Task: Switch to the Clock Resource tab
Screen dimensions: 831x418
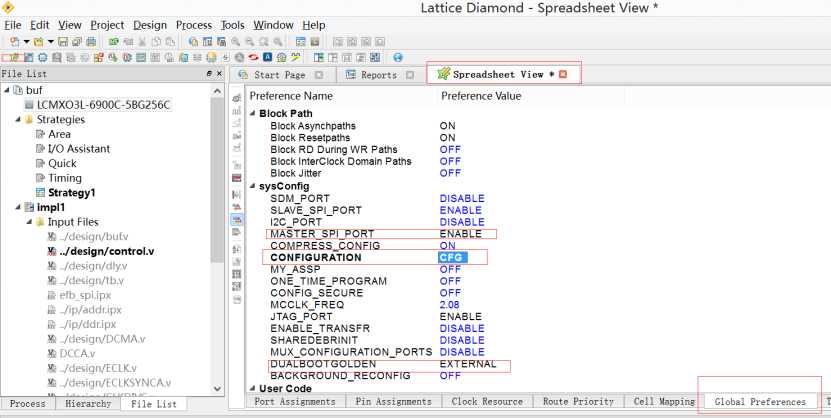Action: pyautogui.click(x=487, y=402)
